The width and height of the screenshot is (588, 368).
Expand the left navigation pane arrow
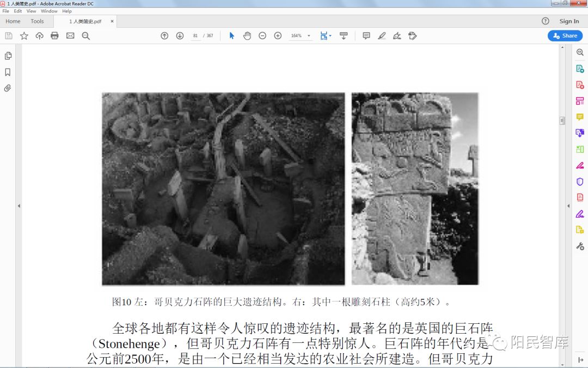click(x=19, y=206)
